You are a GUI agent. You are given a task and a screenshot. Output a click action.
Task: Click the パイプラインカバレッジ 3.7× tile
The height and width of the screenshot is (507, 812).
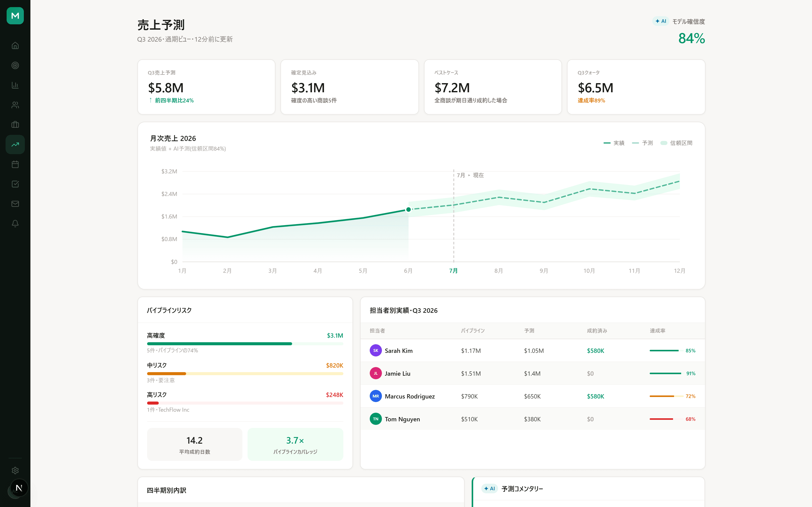pyautogui.click(x=295, y=444)
